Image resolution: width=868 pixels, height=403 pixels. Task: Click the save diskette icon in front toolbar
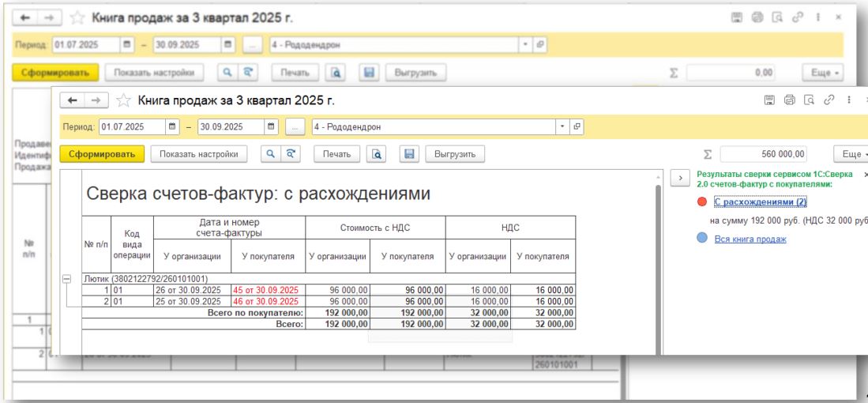[410, 154]
